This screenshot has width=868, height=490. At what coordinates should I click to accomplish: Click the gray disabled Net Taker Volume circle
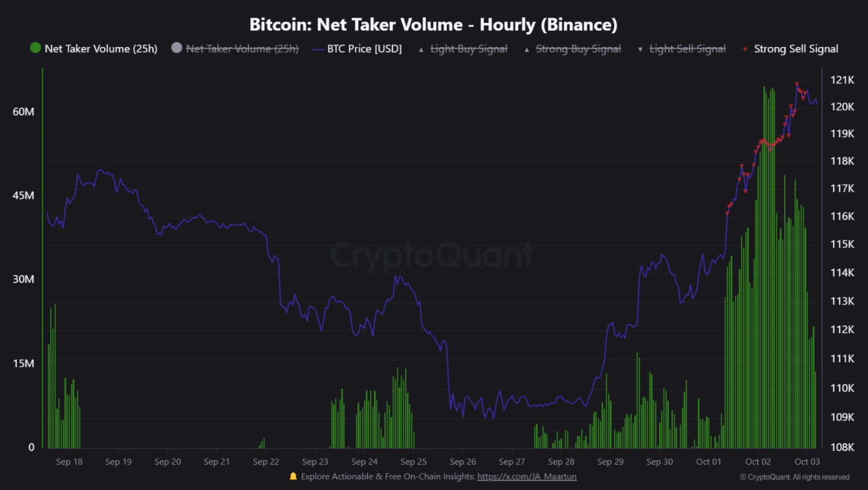coord(176,48)
